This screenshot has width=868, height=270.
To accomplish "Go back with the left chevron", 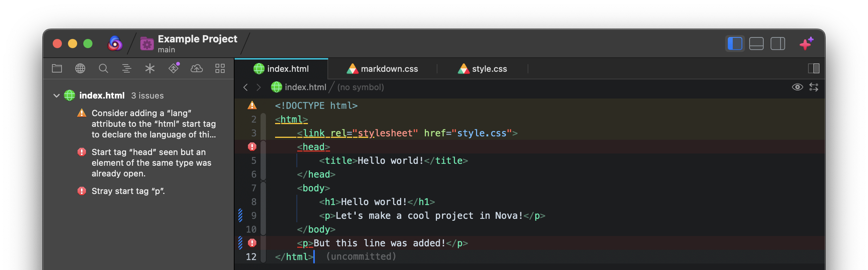I will point(246,87).
